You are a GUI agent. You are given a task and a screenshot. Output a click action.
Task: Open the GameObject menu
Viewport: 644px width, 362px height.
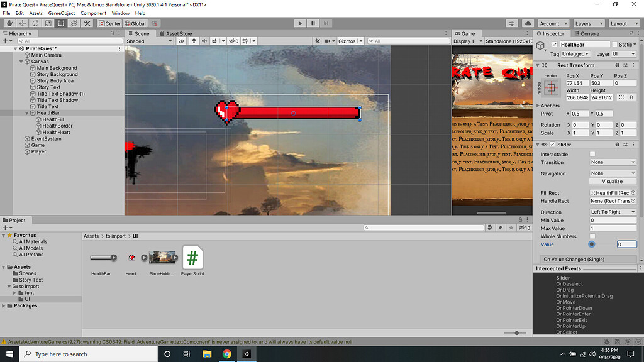(x=60, y=13)
